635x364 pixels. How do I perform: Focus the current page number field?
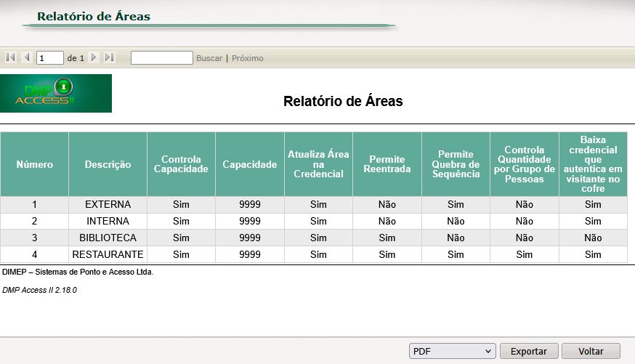point(50,58)
